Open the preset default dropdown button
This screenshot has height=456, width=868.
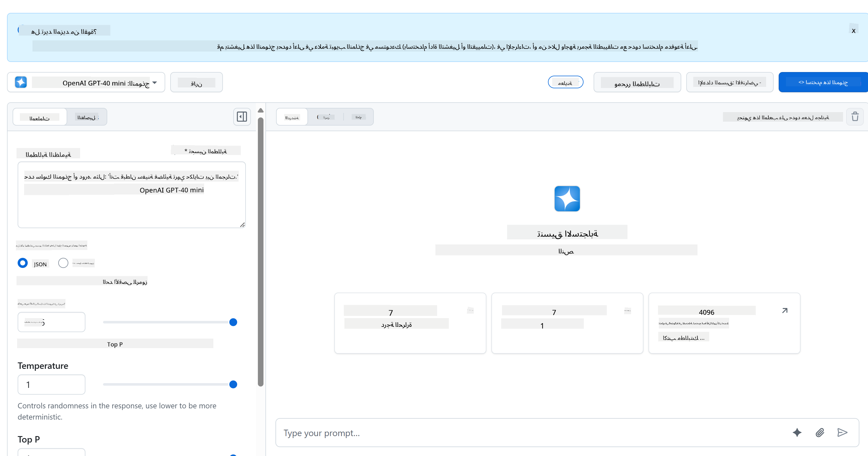(729, 82)
